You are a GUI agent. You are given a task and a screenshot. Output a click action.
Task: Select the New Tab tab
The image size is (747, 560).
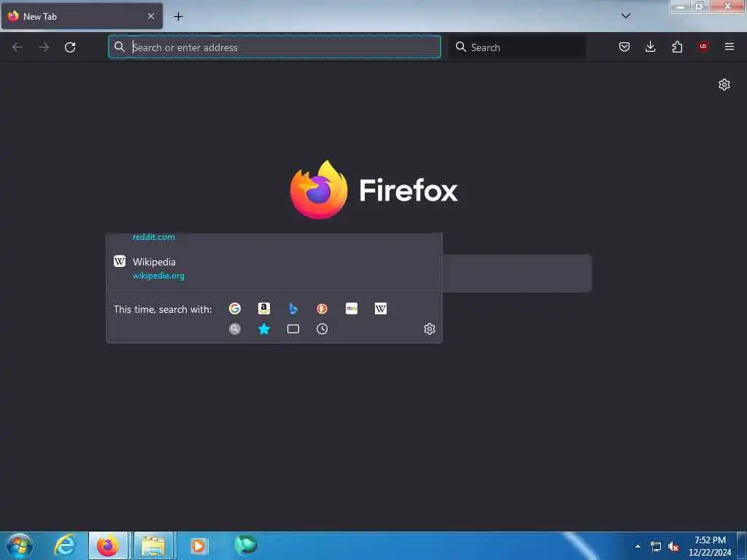coord(82,16)
